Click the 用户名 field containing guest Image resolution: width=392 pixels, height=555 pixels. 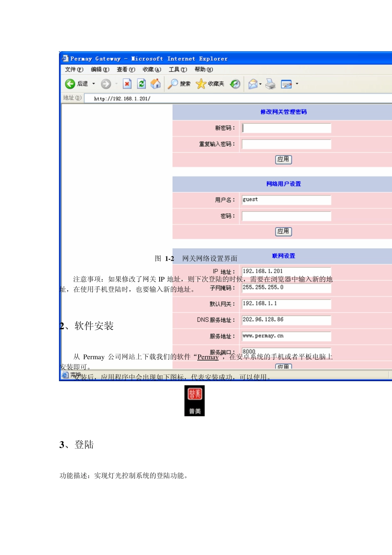[286, 200]
